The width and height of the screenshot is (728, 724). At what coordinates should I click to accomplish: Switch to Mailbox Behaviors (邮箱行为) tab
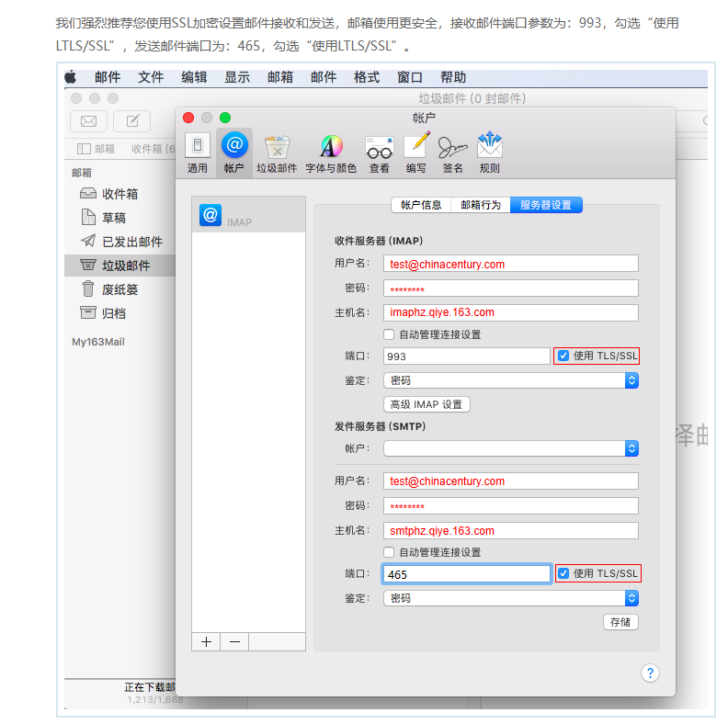[x=481, y=205]
